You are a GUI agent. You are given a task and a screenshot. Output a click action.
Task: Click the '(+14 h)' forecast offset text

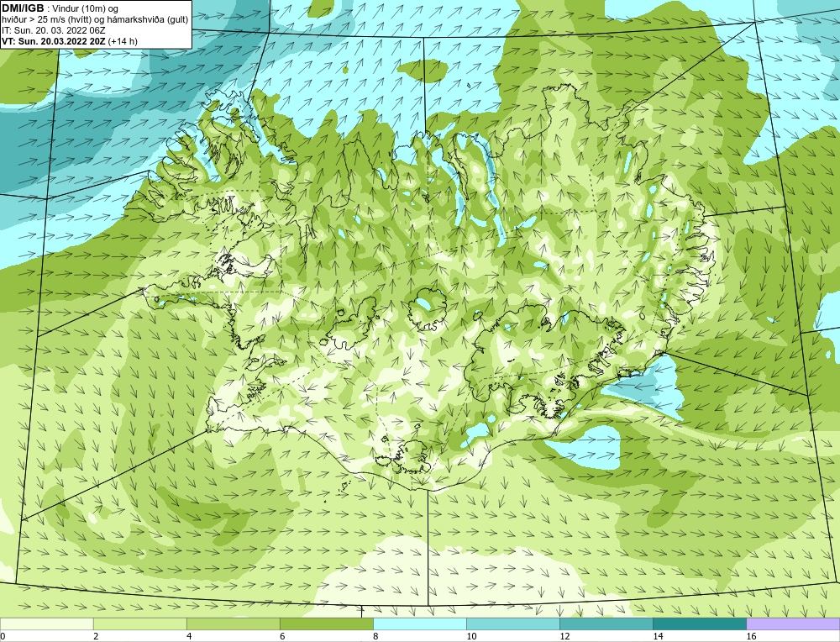pos(123,41)
